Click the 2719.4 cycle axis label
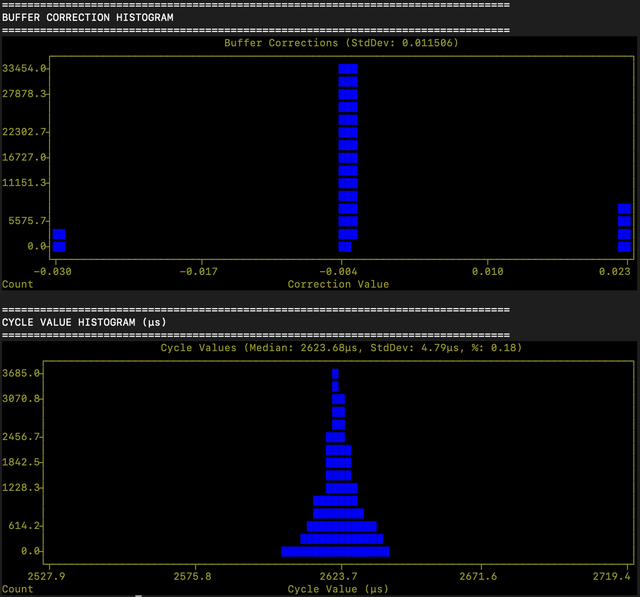This screenshot has height=597, width=640. (x=611, y=576)
